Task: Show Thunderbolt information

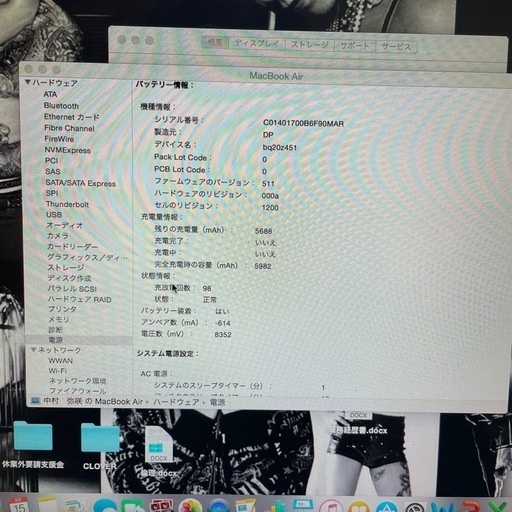Action: click(x=67, y=204)
